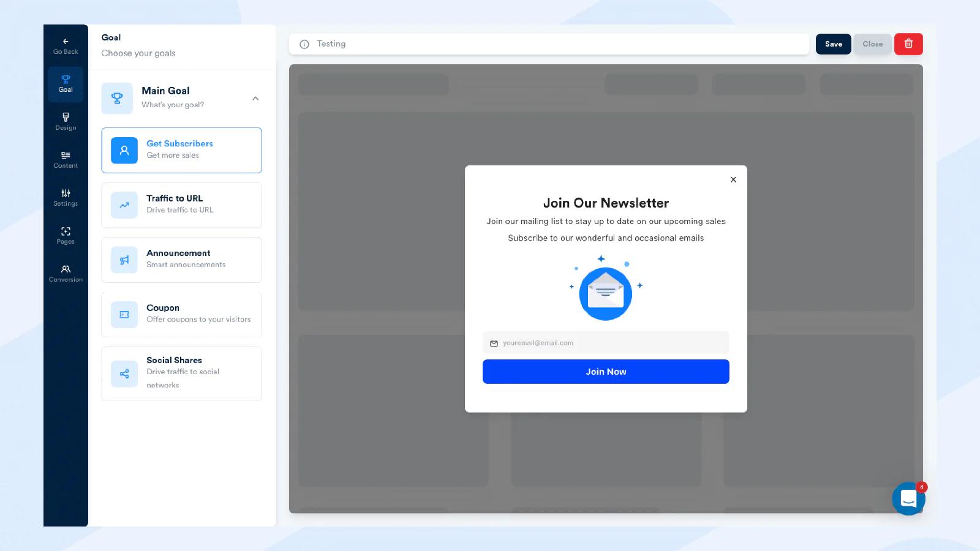This screenshot has height=551, width=980.
Task: Choose the Traffic to URL goal
Action: tap(181, 205)
